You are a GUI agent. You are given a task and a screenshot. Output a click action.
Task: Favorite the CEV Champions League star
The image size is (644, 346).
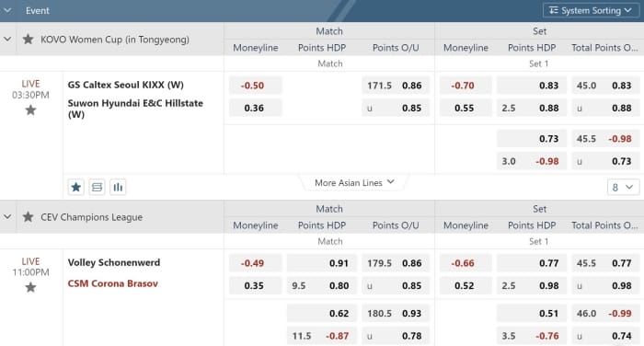pos(28,217)
